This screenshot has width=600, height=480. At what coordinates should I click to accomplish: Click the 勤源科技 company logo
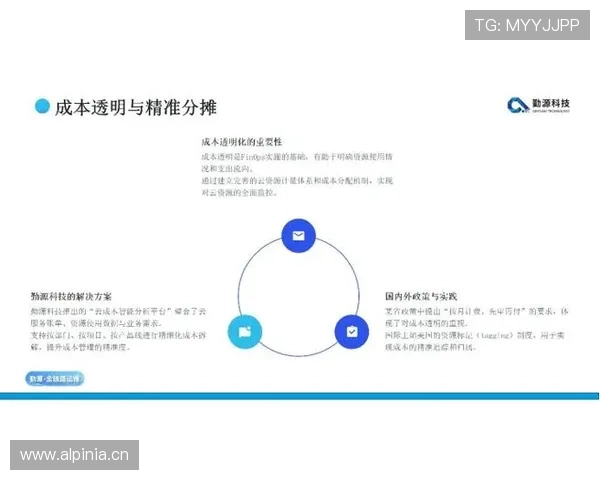coord(538,105)
